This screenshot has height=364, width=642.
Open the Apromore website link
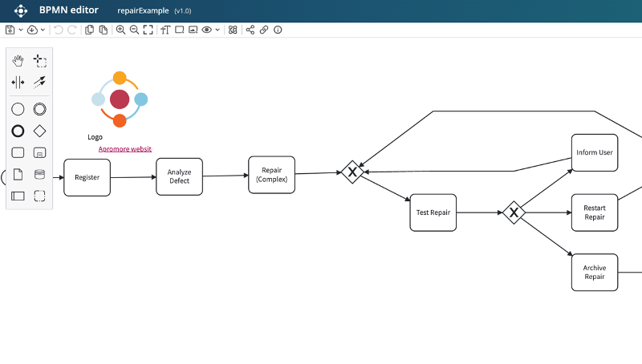pos(124,149)
